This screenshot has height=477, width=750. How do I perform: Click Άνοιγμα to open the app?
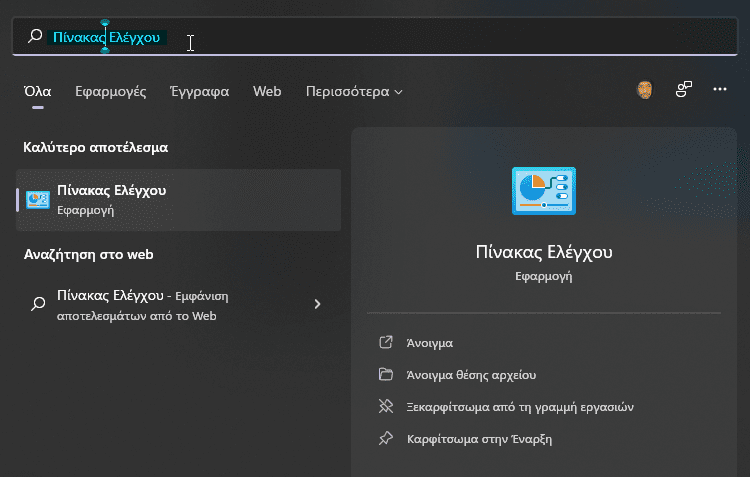pyautogui.click(x=430, y=343)
